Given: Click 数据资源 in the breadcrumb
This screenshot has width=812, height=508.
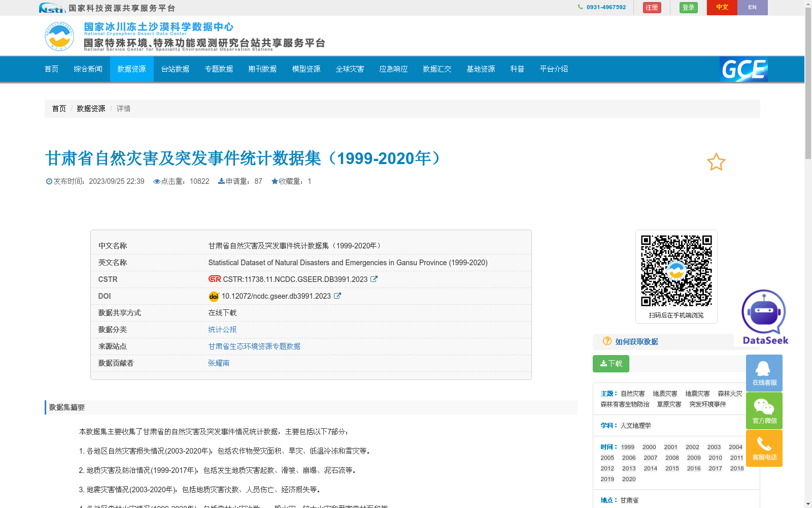Looking at the screenshot, I should coord(91,109).
